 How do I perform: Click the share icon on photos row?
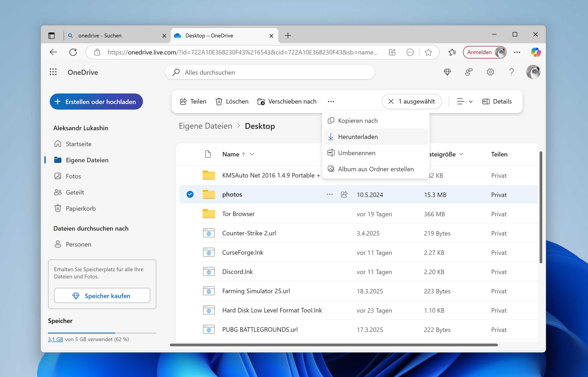[x=344, y=194]
